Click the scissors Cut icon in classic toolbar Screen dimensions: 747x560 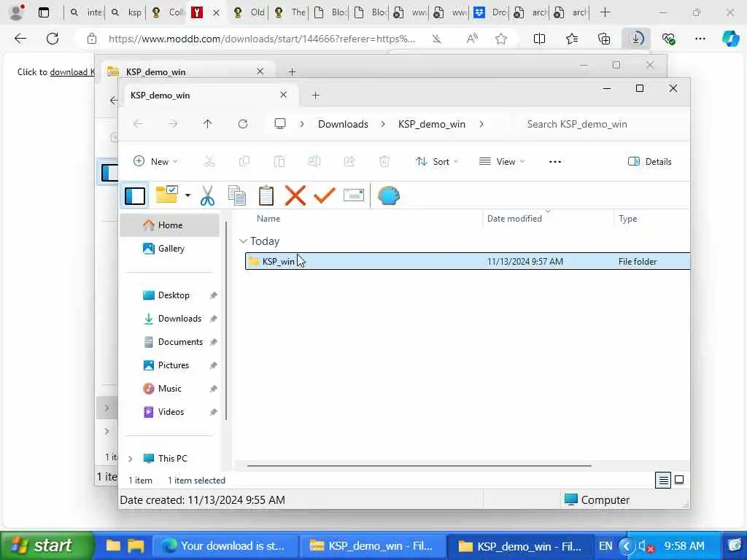(x=207, y=195)
